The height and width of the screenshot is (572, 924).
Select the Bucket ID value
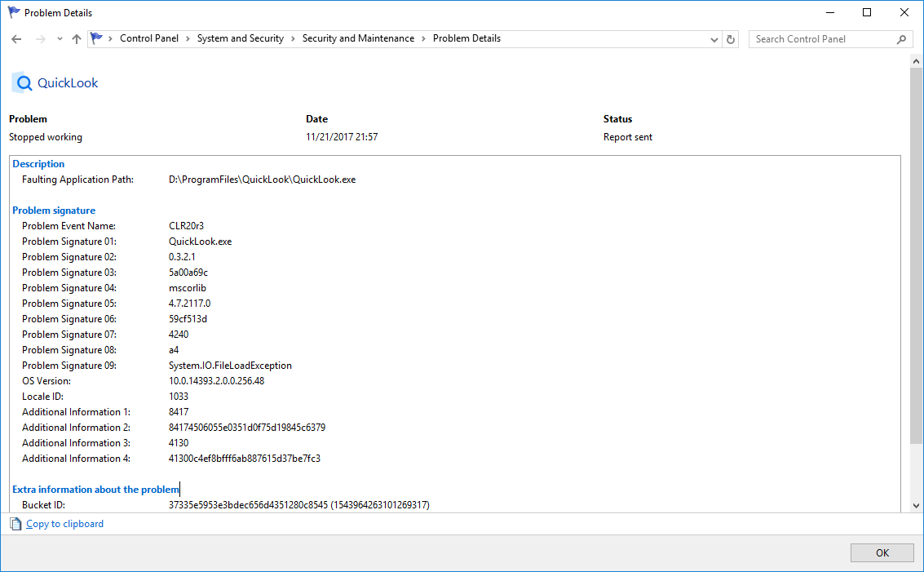click(x=299, y=505)
